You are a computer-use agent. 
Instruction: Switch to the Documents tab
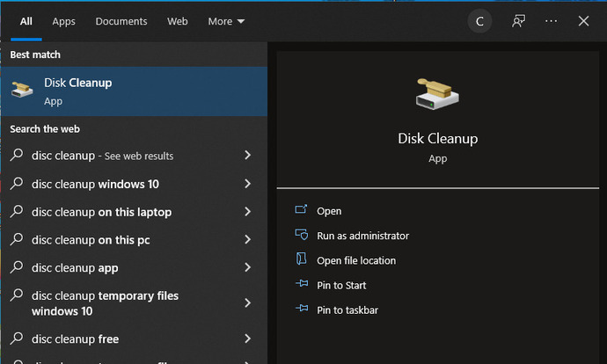pyautogui.click(x=121, y=21)
